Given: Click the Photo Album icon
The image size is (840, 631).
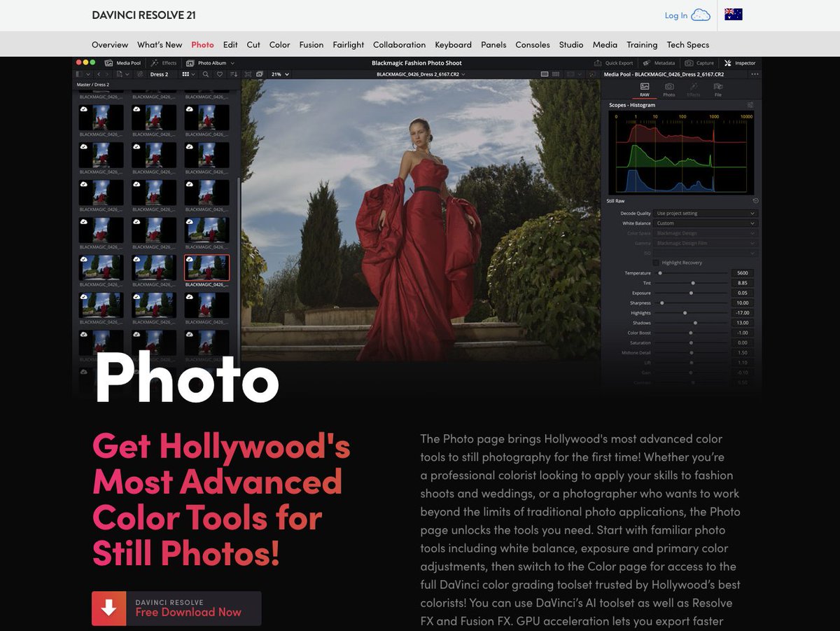Looking at the screenshot, I should pyautogui.click(x=190, y=63).
